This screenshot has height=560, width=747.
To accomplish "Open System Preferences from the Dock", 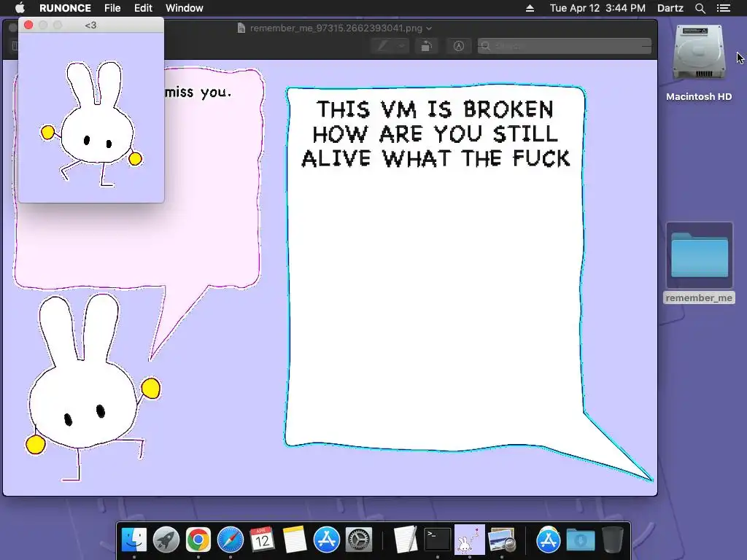I will 358,540.
